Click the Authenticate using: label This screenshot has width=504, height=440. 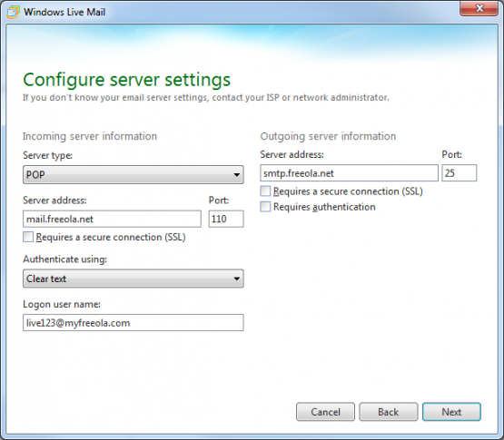(x=64, y=259)
